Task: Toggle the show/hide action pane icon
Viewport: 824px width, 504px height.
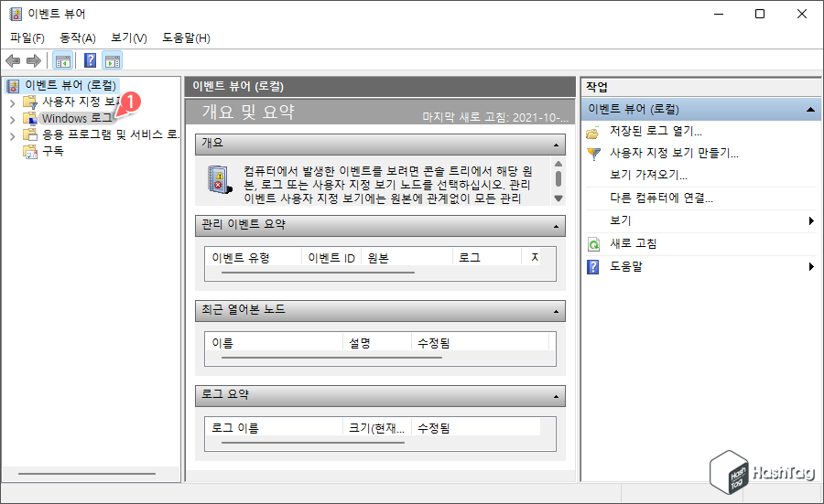Action: (x=113, y=61)
